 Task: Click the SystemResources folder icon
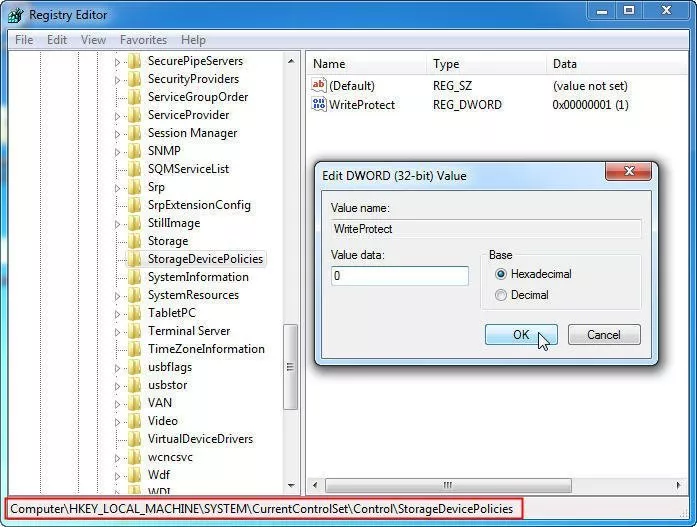[134, 295]
